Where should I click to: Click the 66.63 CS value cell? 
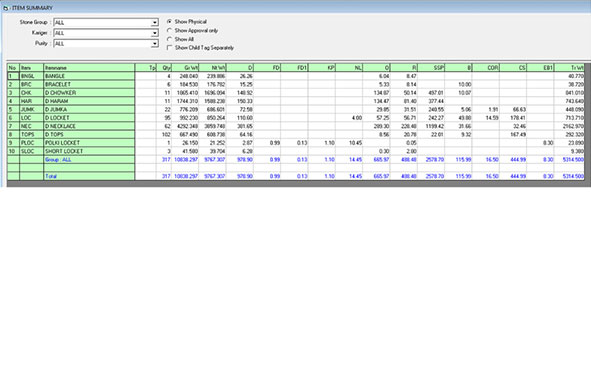click(513, 109)
